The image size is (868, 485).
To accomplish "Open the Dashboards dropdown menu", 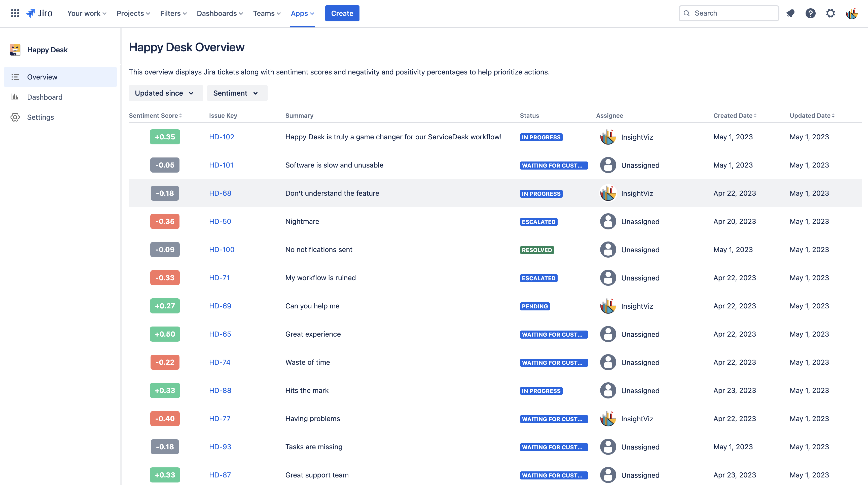I will pos(220,14).
